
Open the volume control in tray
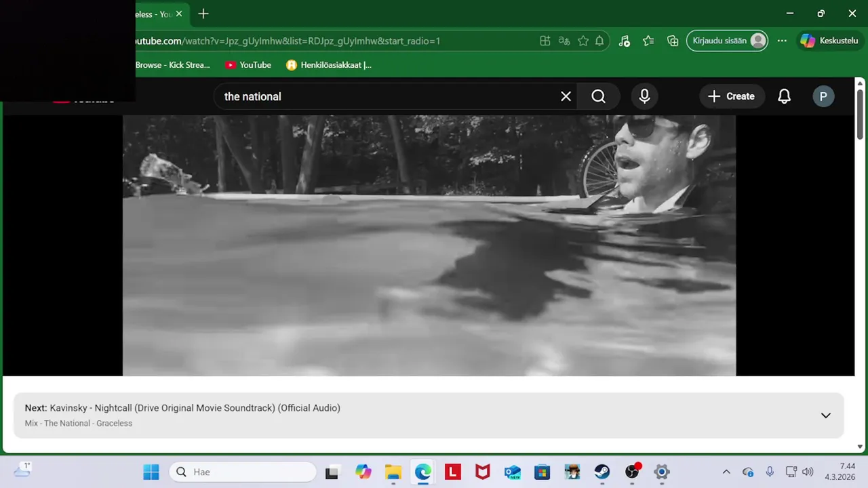click(807, 472)
